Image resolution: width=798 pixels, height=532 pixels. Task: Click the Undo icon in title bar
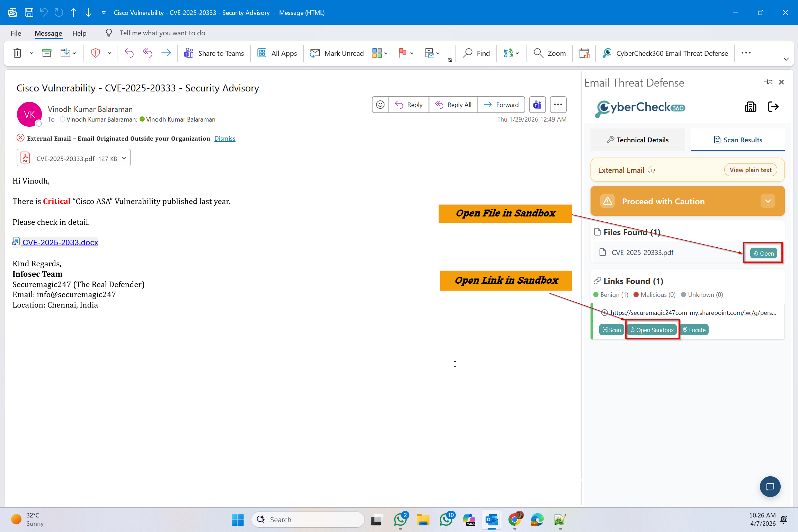(x=44, y=12)
